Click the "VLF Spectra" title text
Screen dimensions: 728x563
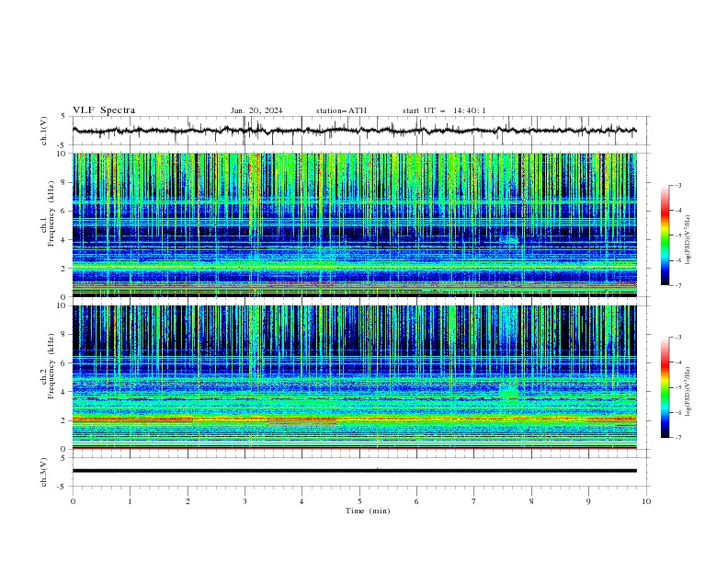pos(104,110)
